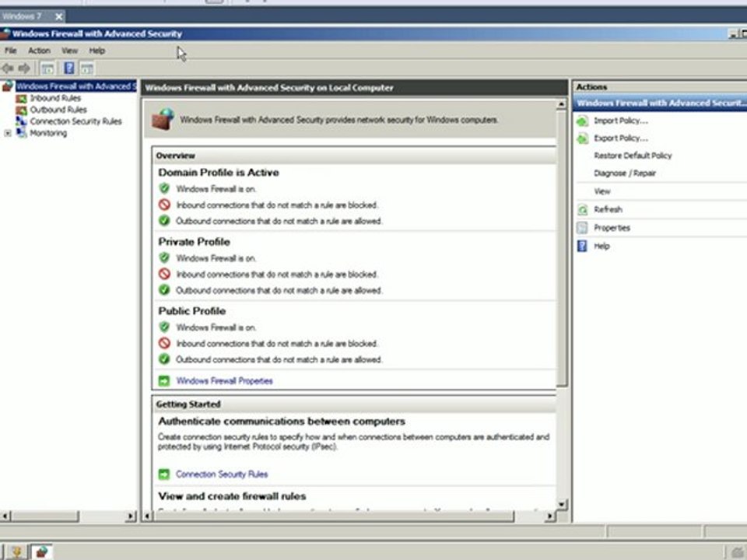Screen dimensions: 747x560
Task: Select Connection Security Rules in the tree
Action: point(75,121)
